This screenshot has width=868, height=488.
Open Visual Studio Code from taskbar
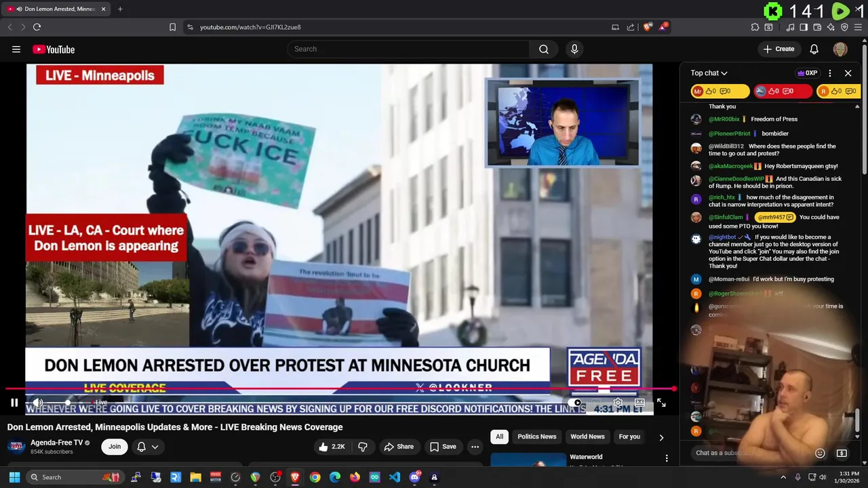pos(395,477)
